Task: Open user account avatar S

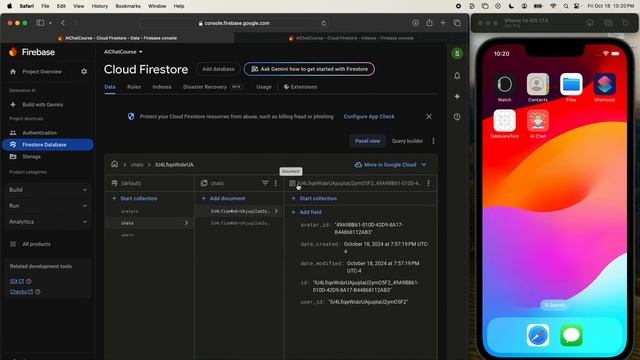Action: tap(457, 53)
